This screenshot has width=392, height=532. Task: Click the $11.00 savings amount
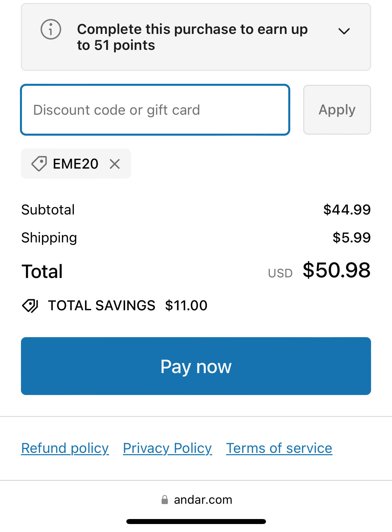coord(186,306)
